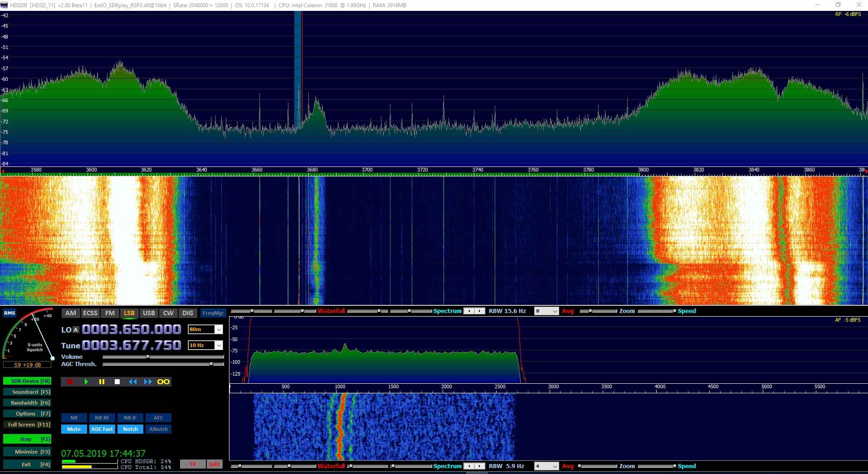The height and width of the screenshot is (474, 868).
Task: Toggle NB IF noise blanker
Action: tap(130, 418)
